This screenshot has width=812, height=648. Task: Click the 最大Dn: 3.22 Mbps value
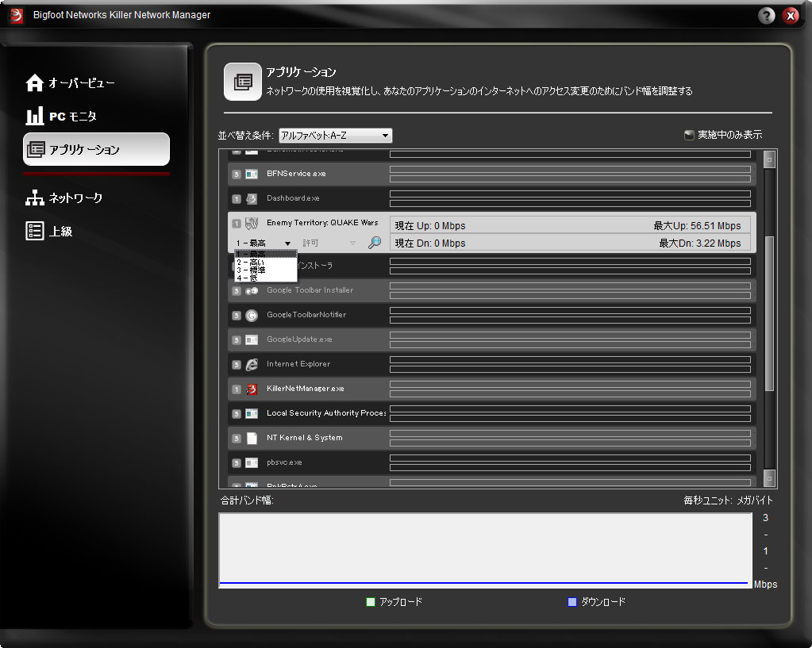(699, 243)
